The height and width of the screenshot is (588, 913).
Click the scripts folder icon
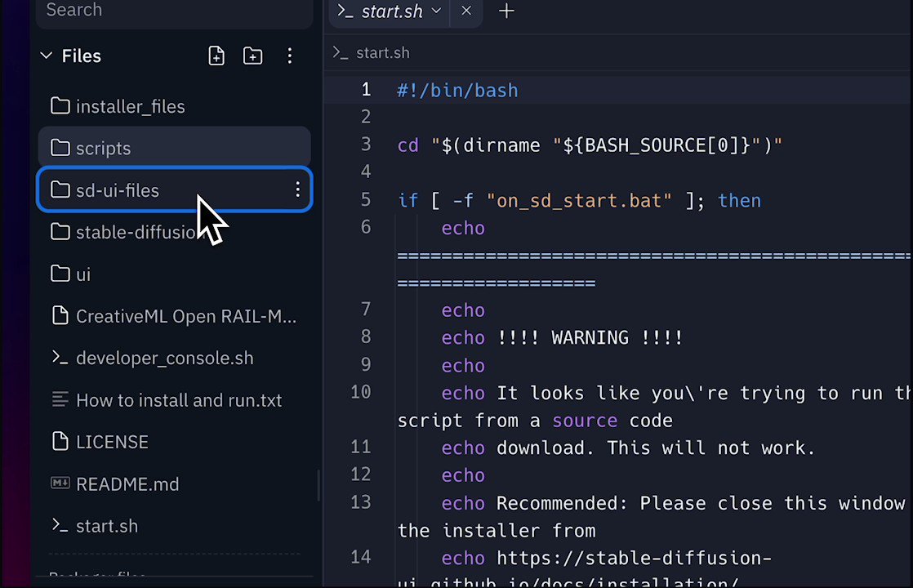pyautogui.click(x=60, y=148)
